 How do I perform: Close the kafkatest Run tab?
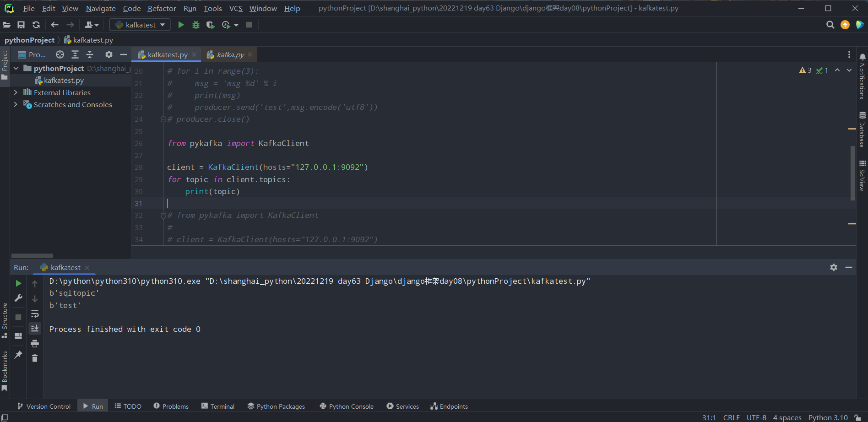87,267
